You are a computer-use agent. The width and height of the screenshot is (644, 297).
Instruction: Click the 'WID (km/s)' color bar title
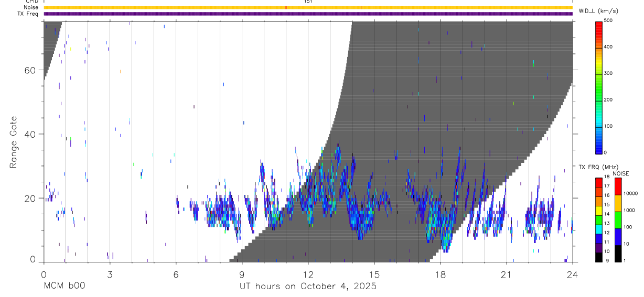point(599,10)
